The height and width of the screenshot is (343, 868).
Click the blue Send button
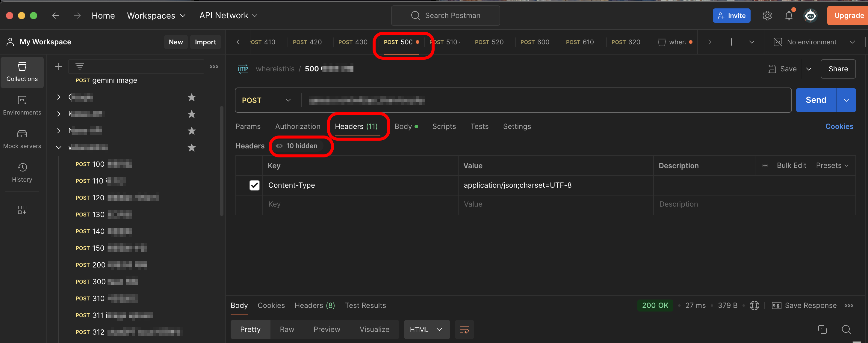pyautogui.click(x=815, y=100)
